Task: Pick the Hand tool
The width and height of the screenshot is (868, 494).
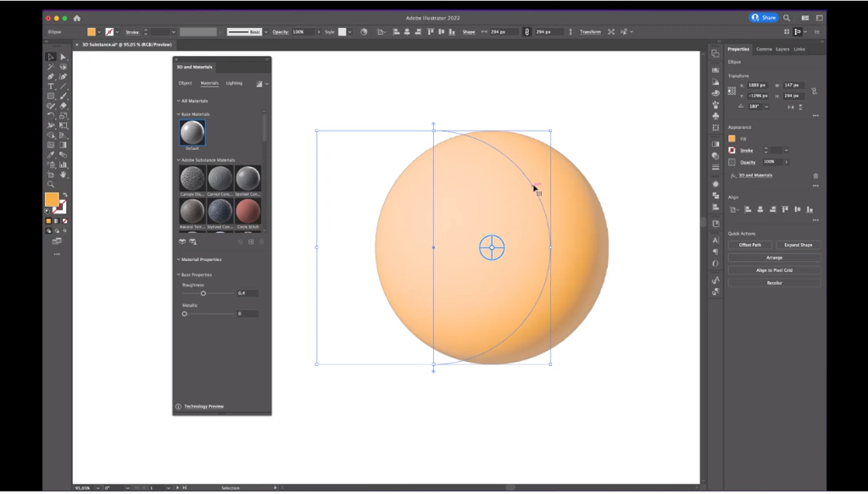Action: click(x=63, y=175)
